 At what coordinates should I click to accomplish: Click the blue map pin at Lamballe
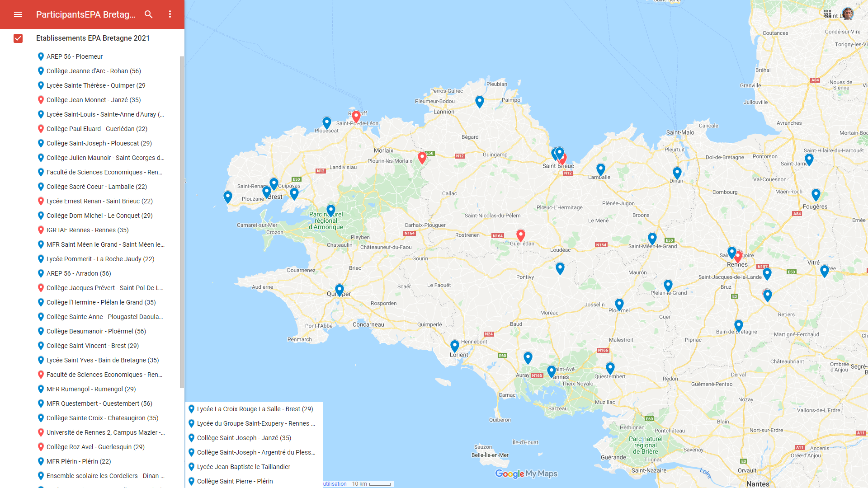(601, 169)
